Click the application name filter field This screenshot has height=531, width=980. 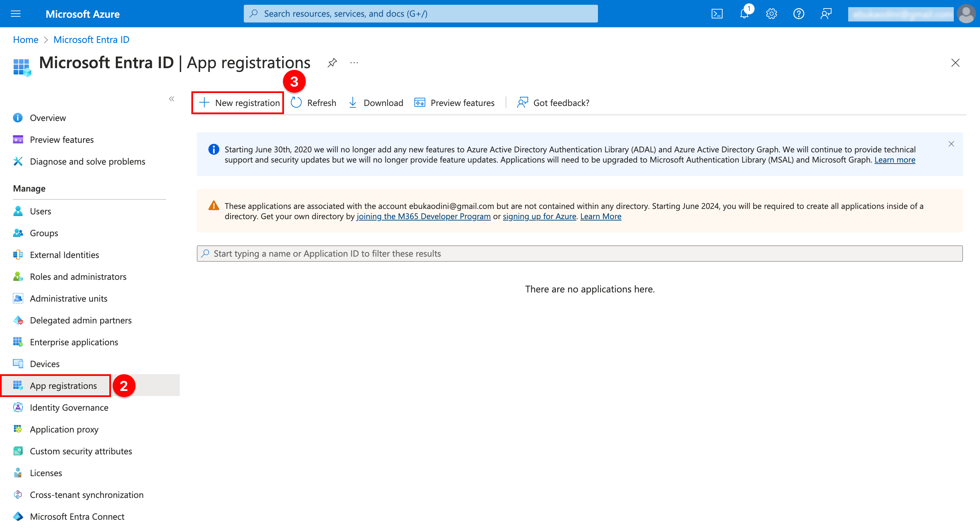click(580, 253)
